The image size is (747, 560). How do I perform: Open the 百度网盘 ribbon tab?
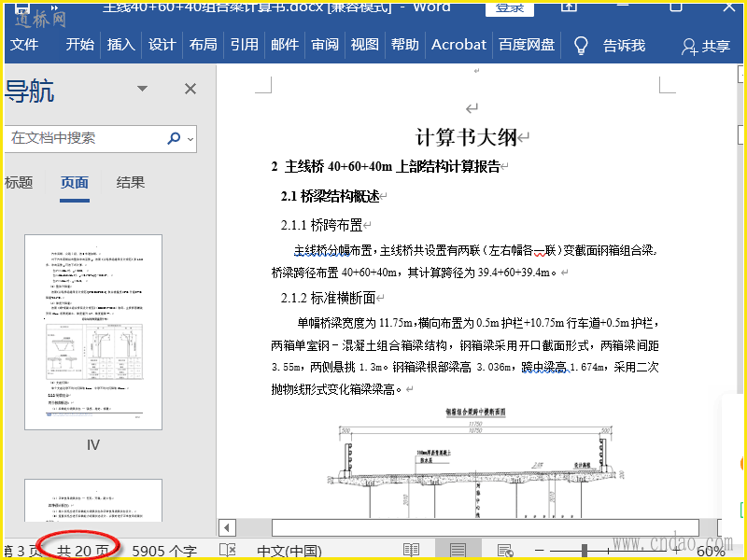[527, 45]
